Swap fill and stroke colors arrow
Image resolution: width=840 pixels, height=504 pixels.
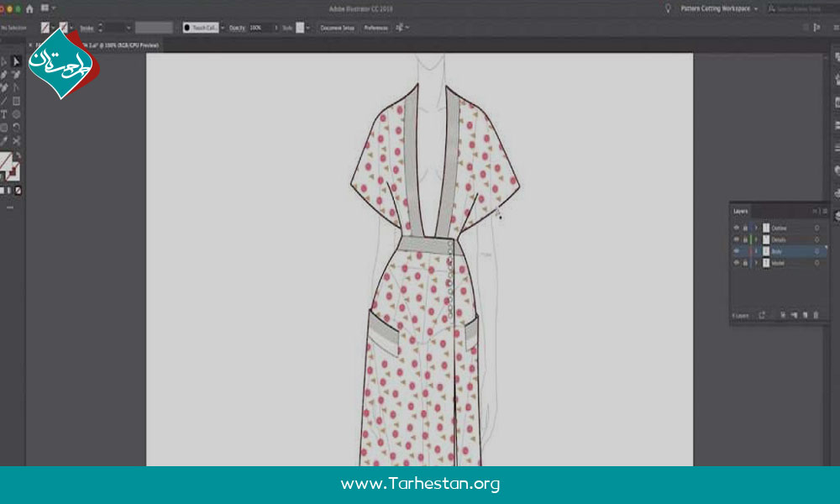[x=18, y=156]
